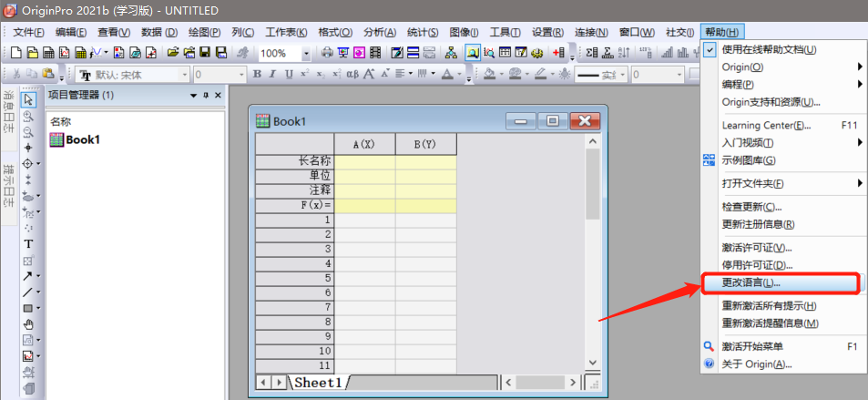Expand the 打开文件夹(F) submenu
The height and width of the screenshot is (400, 868).
(x=783, y=183)
